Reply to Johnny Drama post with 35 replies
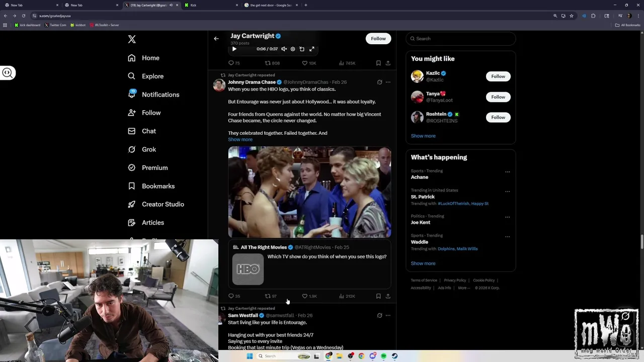The width and height of the screenshot is (644, 362). click(234, 296)
